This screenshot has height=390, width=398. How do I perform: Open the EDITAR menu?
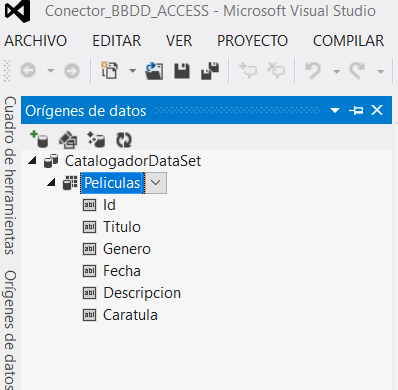[117, 41]
